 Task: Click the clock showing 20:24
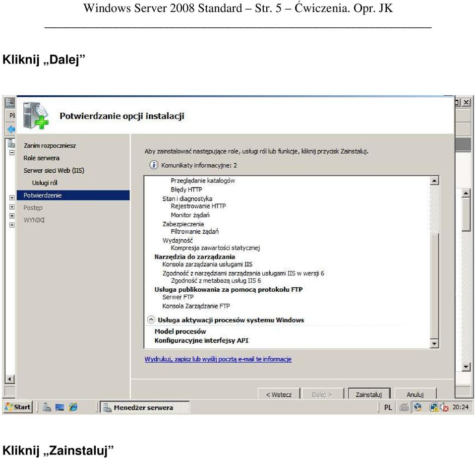click(461, 407)
